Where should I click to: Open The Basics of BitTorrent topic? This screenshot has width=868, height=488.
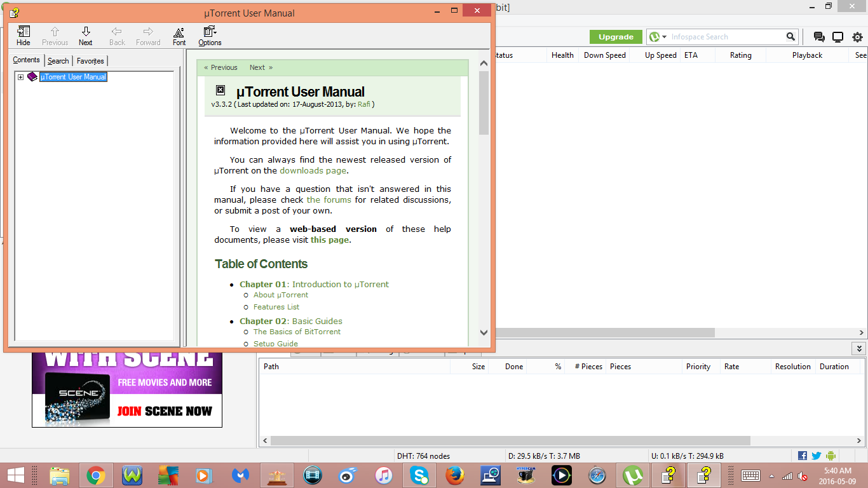[297, 332]
